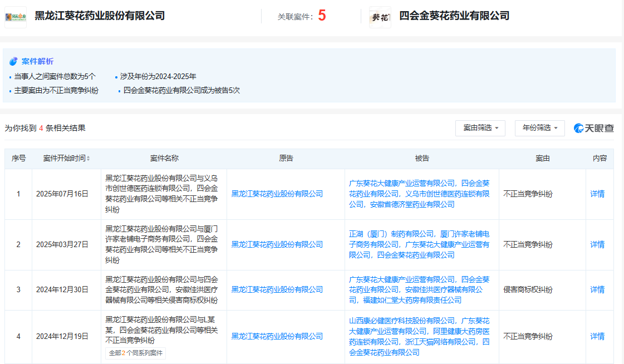Image resolution: width=624 pixels, height=364 pixels.
Task: Open 详情 for the 2024年12月30日 case
Action: click(597, 289)
